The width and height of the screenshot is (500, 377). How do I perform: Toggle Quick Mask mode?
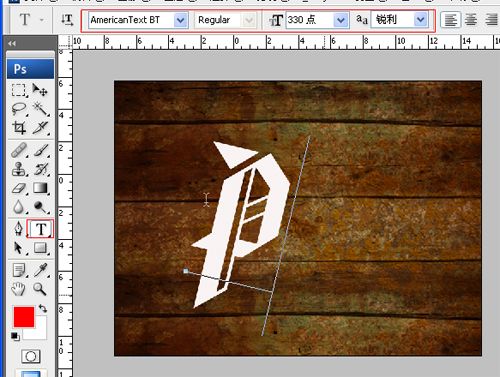coord(31,357)
